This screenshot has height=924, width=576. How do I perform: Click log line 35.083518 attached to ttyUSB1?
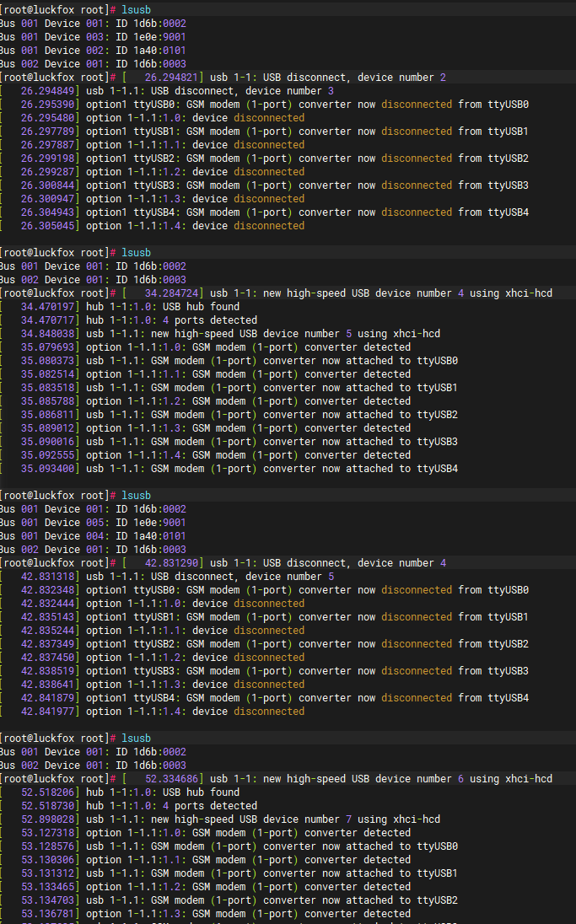tap(229, 389)
